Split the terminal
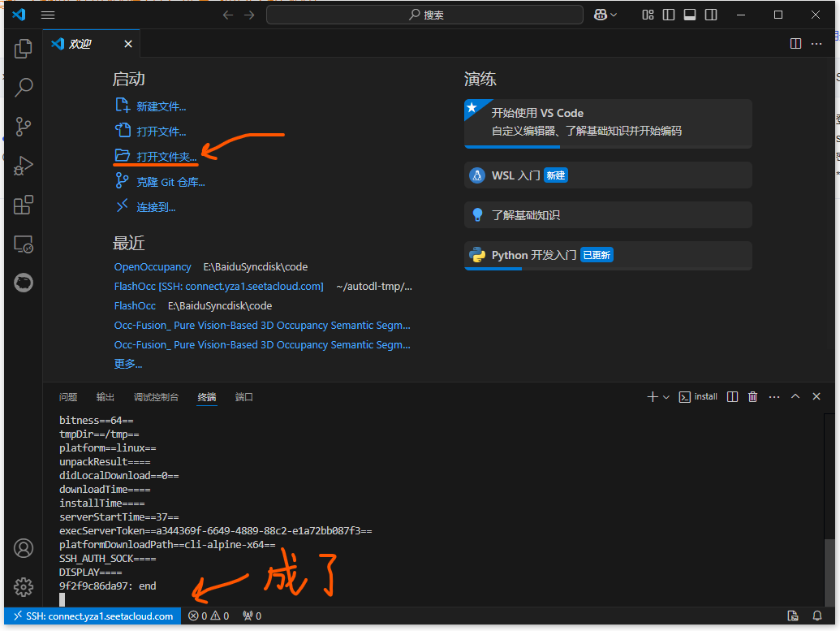840x631 pixels. click(x=732, y=397)
